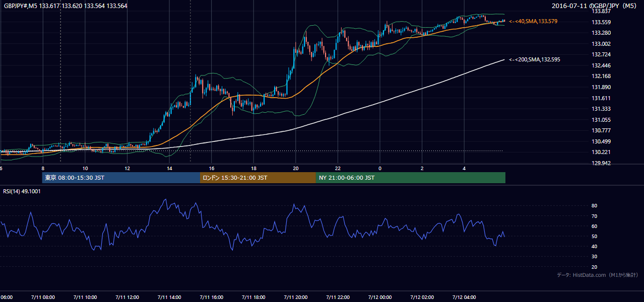Click hour label 20 under price chart
This screenshot has height=302, width=644.
(x=296, y=168)
